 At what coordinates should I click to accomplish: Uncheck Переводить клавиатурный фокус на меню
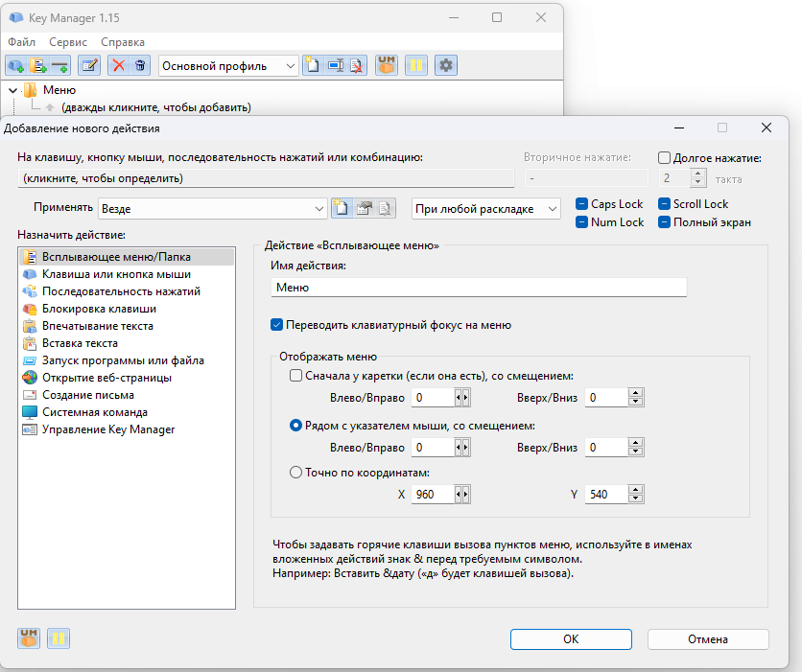point(278,325)
